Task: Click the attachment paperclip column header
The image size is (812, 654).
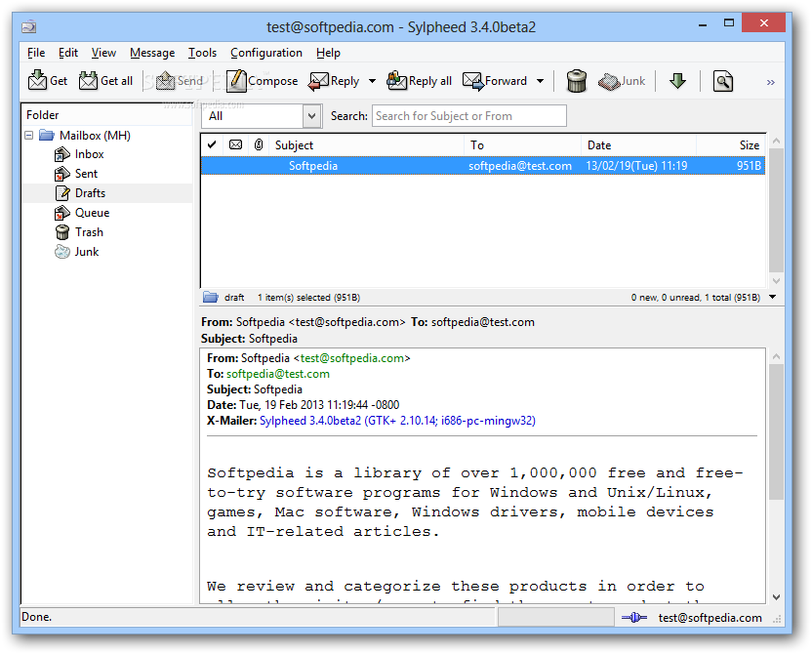Action: tap(259, 145)
